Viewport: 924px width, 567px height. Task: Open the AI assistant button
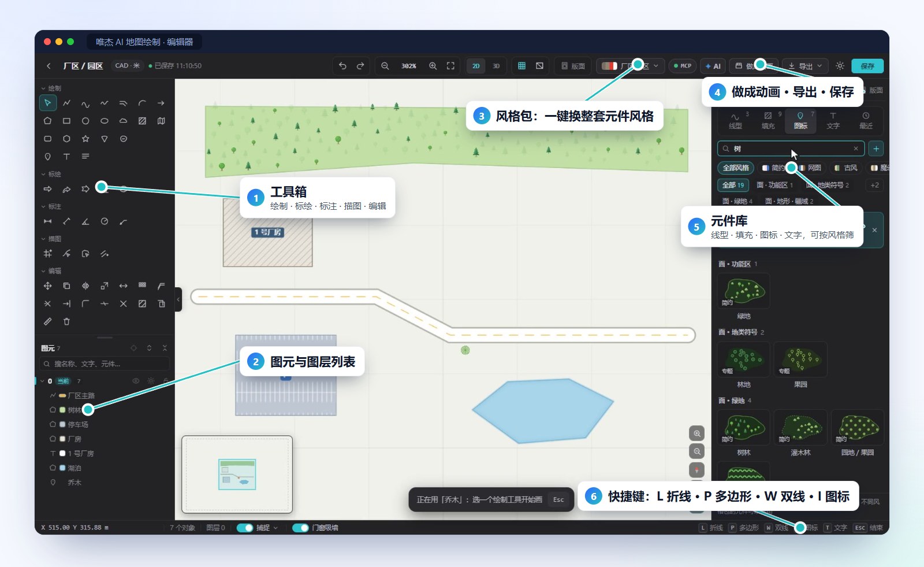tap(713, 66)
